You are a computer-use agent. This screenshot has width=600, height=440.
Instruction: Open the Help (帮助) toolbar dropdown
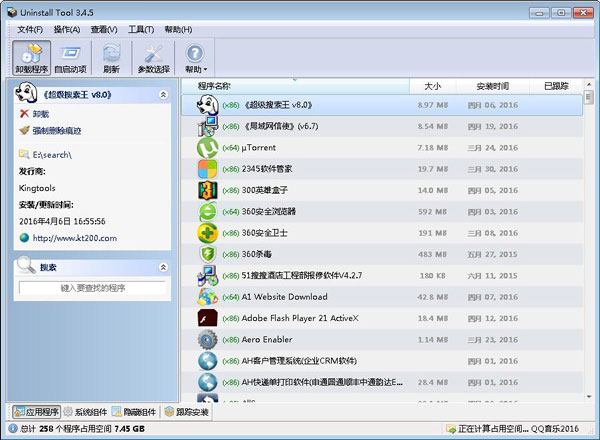click(x=196, y=58)
